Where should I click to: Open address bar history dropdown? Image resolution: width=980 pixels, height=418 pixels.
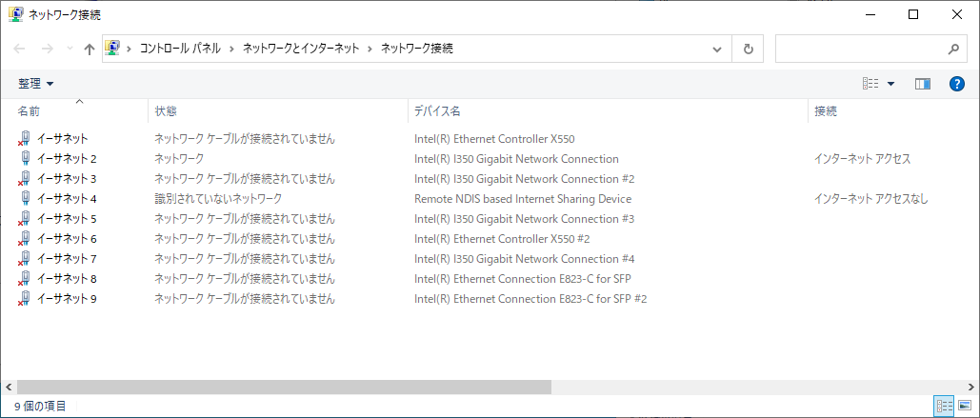pyautogui.click(x=717, y=49)
